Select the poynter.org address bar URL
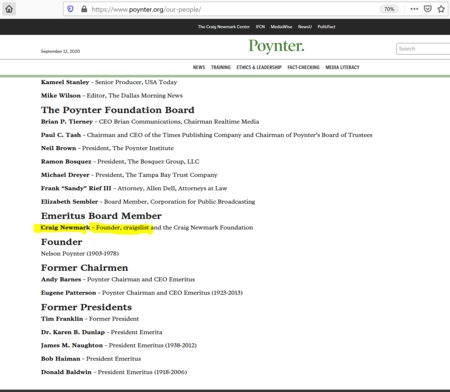450x392 pixels. click(x=146, y=9)
